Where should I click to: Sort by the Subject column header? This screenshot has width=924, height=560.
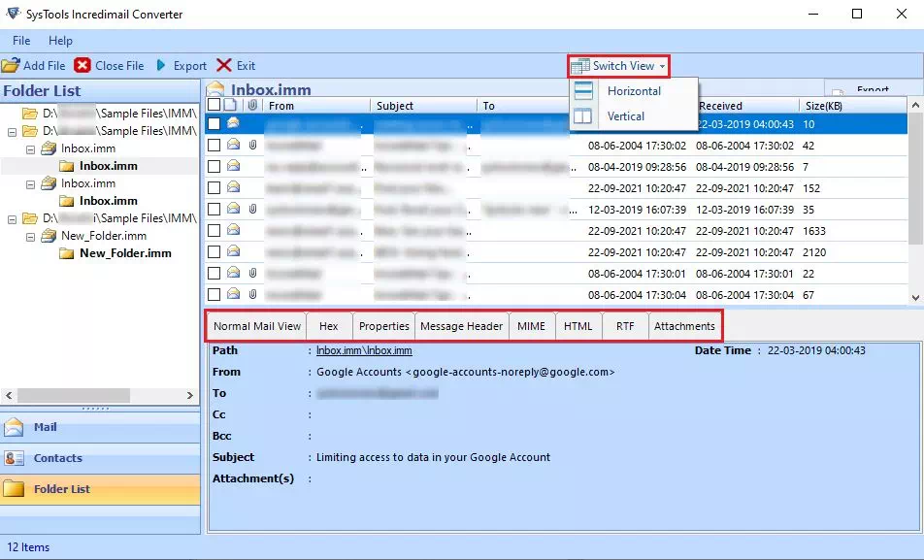[x=423, y=106]
